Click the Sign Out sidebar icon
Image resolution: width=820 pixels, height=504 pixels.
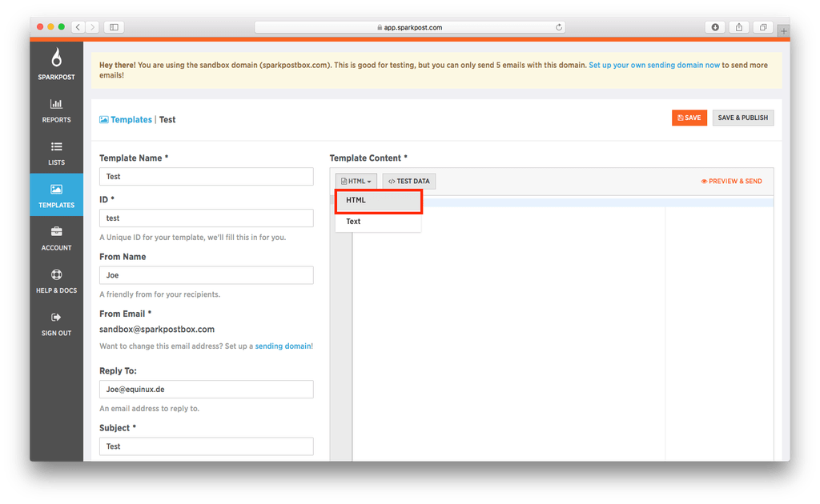click(x=56, y=323)
